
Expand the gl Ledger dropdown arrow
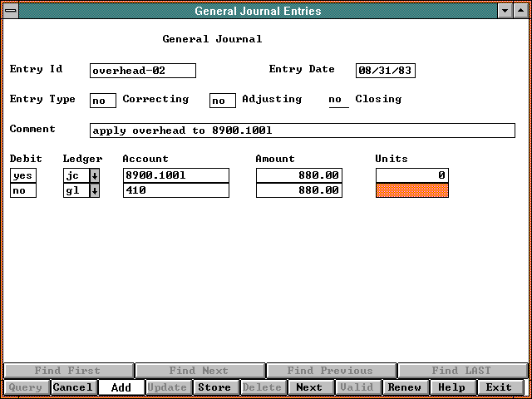[x=94, y=190]
